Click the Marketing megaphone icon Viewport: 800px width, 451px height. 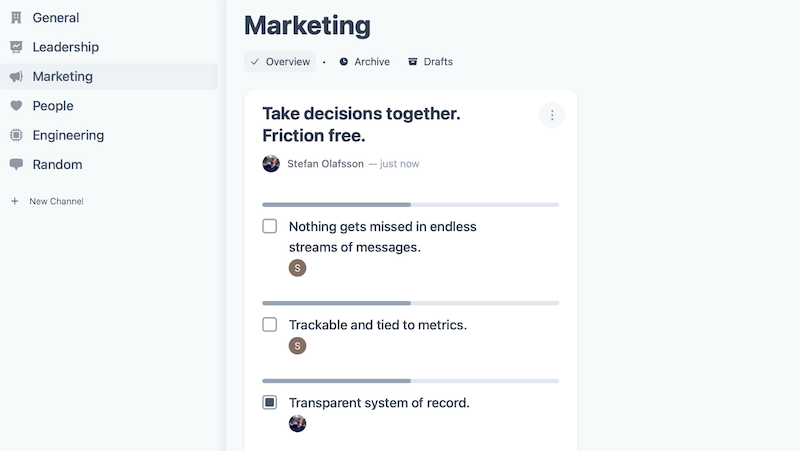[16, 77]
